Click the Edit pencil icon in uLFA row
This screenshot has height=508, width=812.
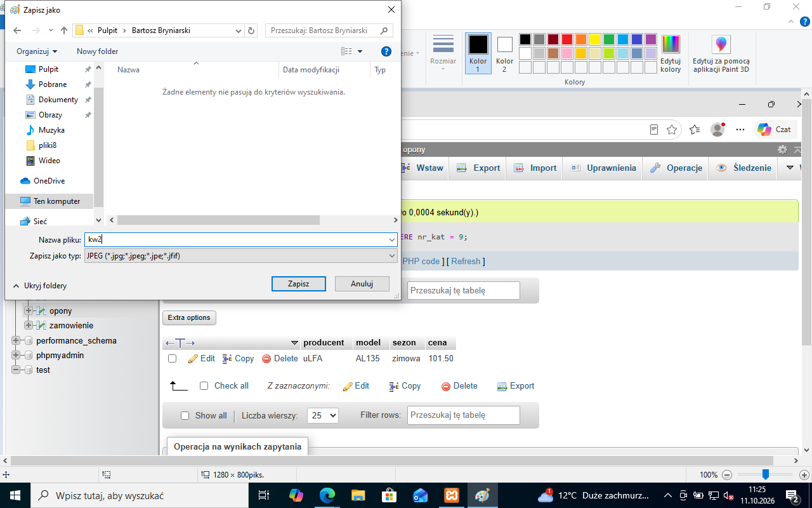point(193,359)
